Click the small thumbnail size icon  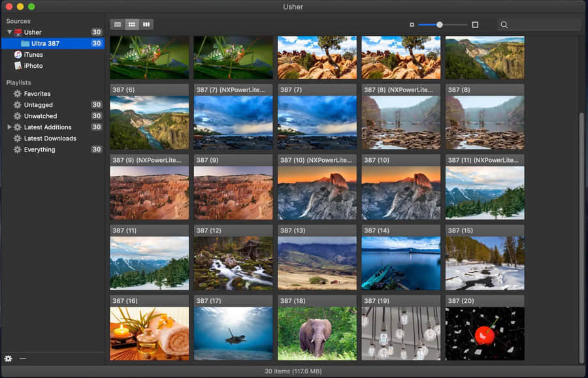[412, 25]
